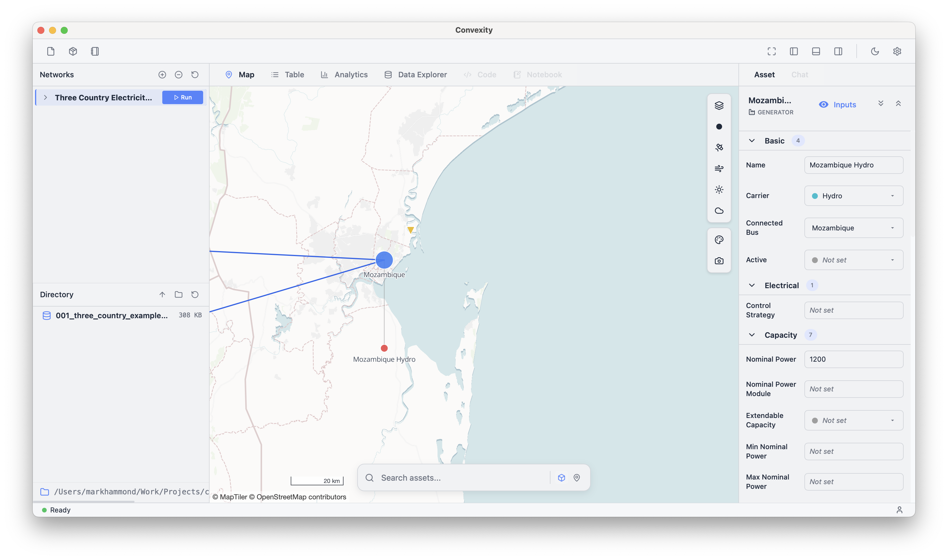Toggle dark mode moon icon
Screen dimensions: 948x560
pyautogui.click(x=875, y=51)
